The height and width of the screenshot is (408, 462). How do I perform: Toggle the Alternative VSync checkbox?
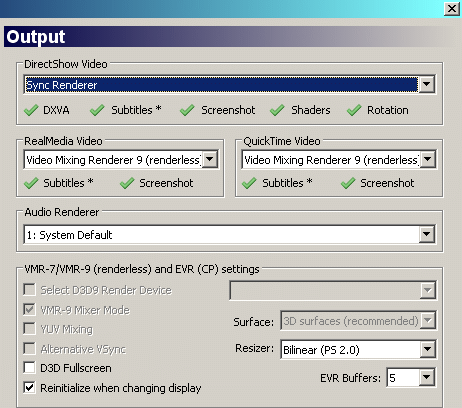29,349
